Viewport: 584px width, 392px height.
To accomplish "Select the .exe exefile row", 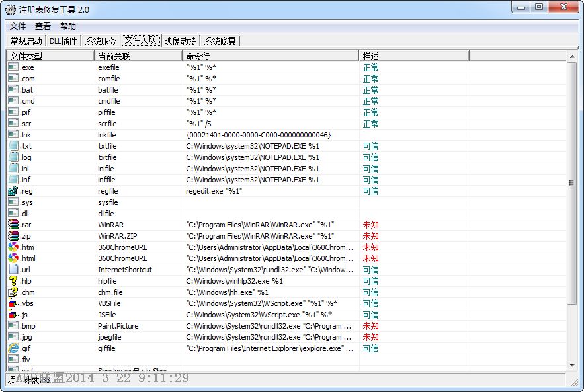I will [132, 67].
